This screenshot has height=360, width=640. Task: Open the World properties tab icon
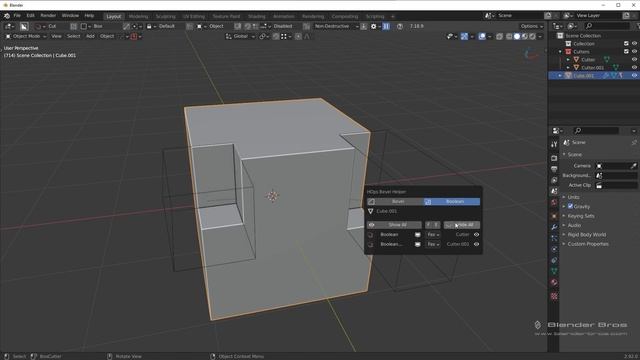(x=554, y=202)
